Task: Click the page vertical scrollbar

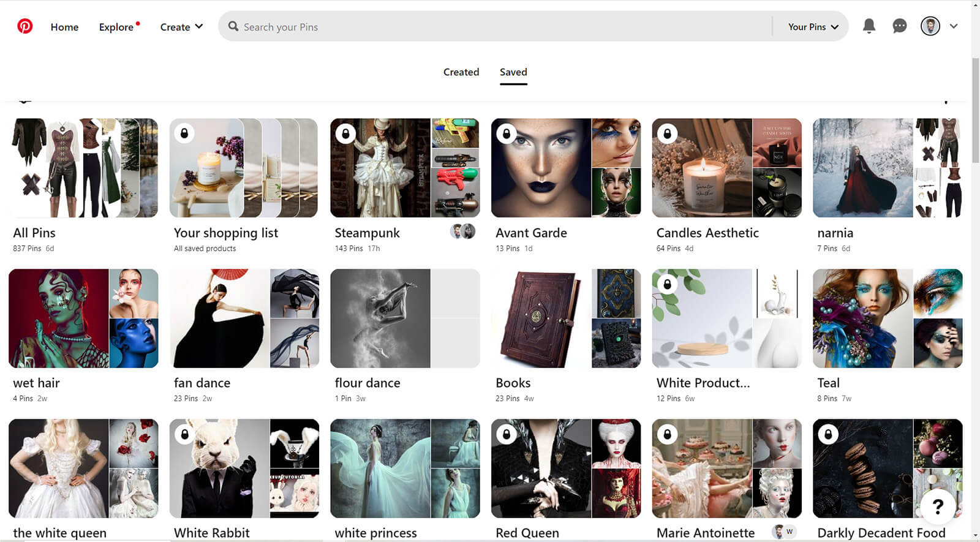Action: tap(975, 110)
